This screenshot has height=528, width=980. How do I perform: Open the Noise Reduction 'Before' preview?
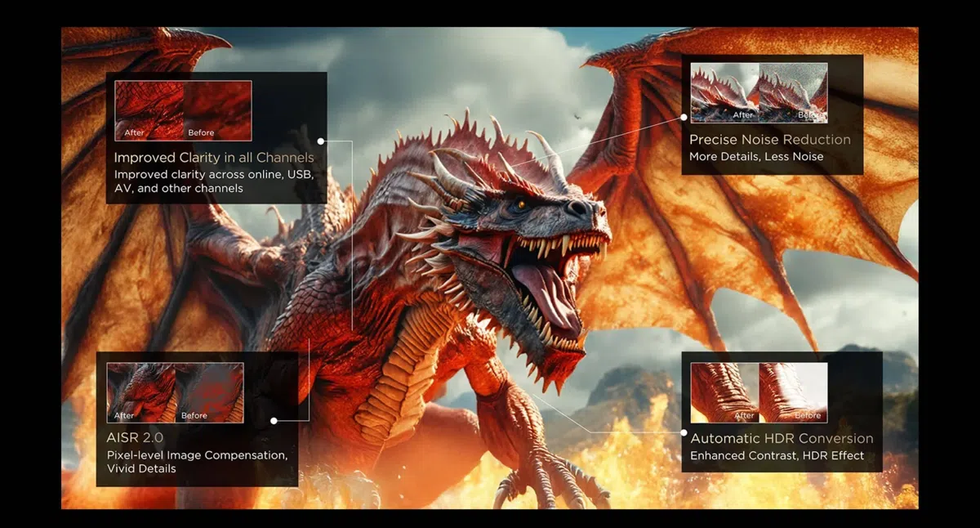[x=793, y=92]
